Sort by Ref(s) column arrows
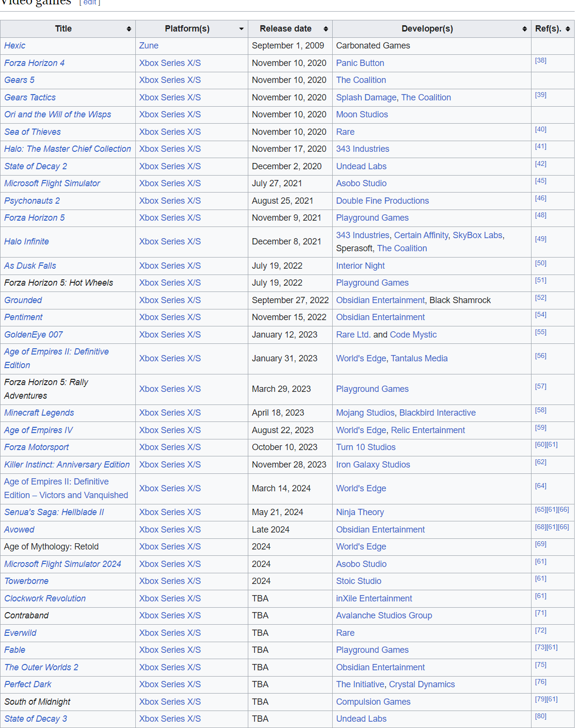Screen dimensions: 580x728 (567, 29)
